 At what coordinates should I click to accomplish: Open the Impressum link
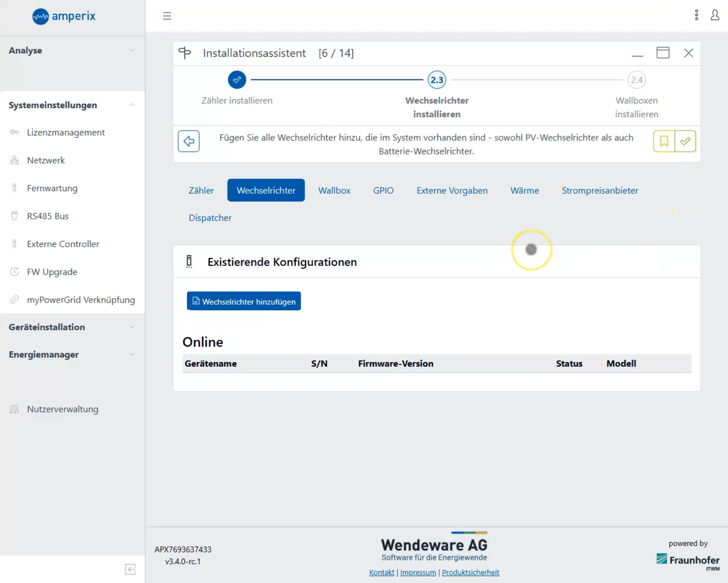(418, 572)
